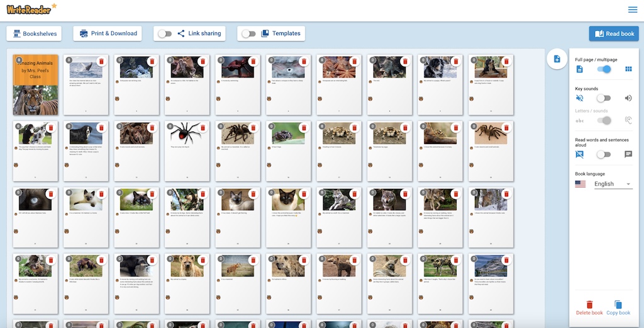Delete the cat eye close-up page
Screen dimensions: 644x328
(x=51, y=194)
